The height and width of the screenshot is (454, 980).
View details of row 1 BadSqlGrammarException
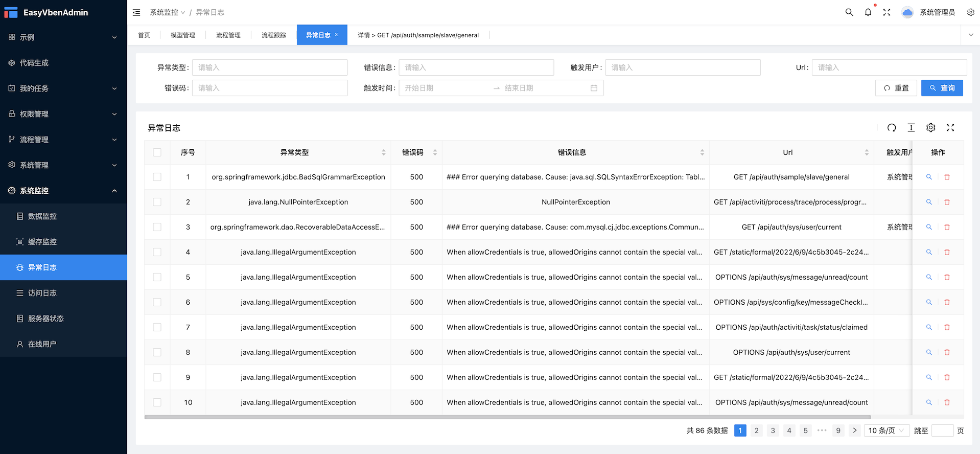pos(929,177)
